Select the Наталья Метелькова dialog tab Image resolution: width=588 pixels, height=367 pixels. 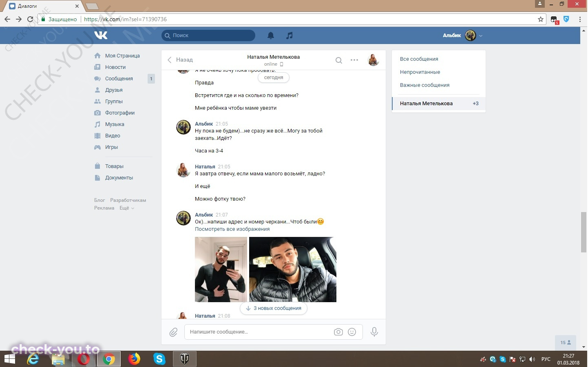(x=439, y=103)
